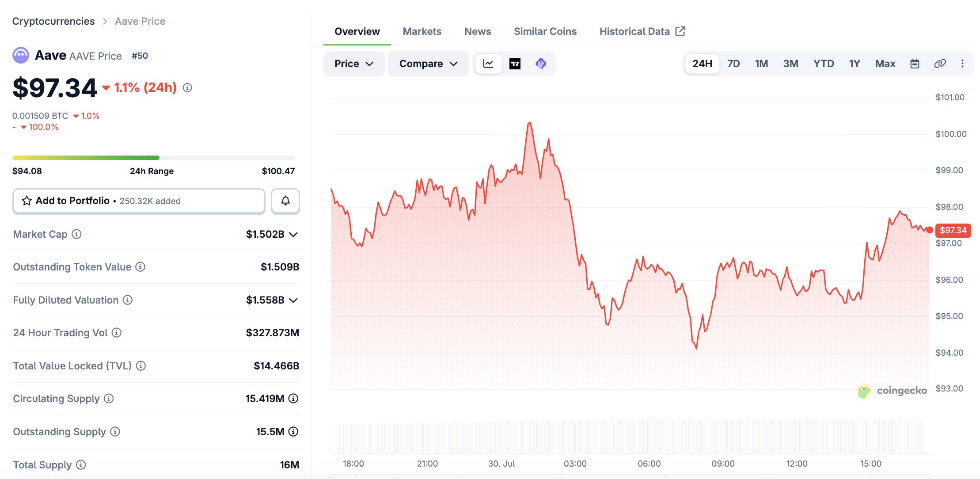Click Add to Portfolio button
Image resolution: width=980 pixels, height=479 pixels.
139,201
